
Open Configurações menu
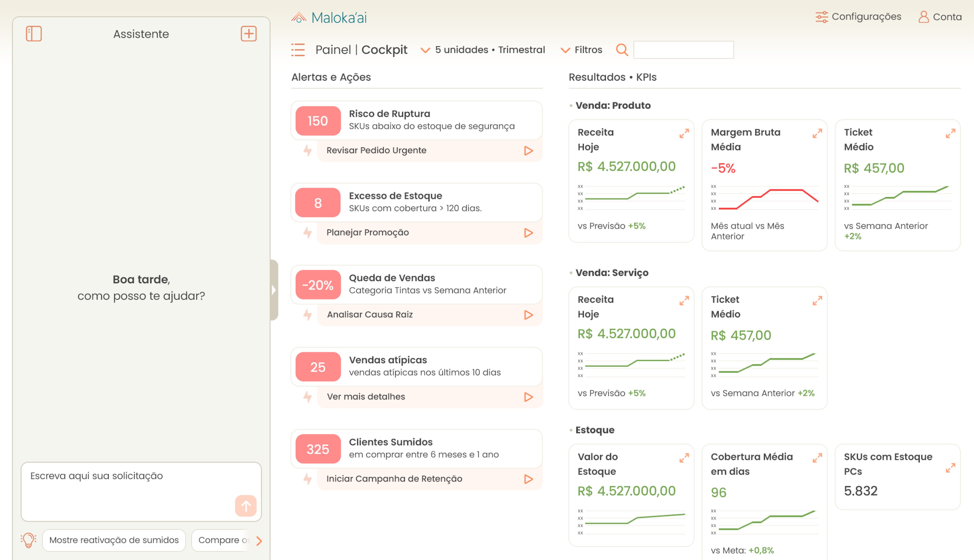(858, 17)
